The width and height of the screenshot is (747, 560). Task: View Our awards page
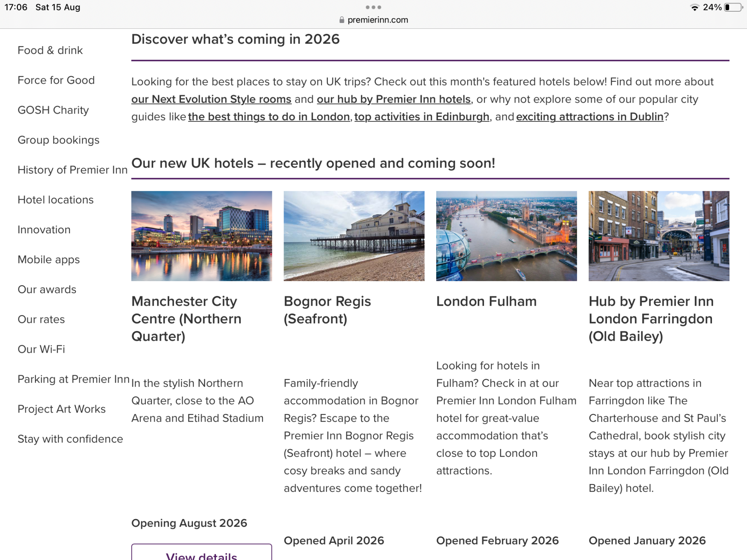pyautogui.click(x=47, y=290)
